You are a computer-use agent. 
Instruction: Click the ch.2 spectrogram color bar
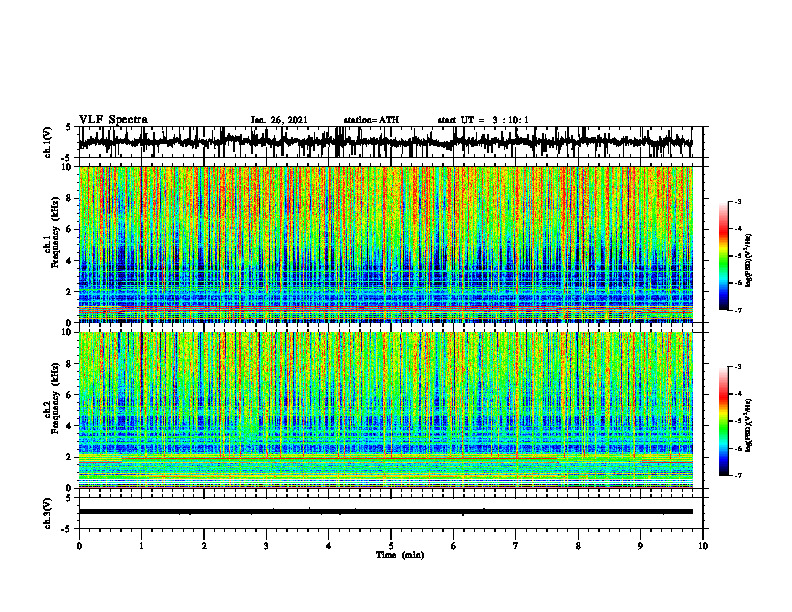[x=724, y=421]
